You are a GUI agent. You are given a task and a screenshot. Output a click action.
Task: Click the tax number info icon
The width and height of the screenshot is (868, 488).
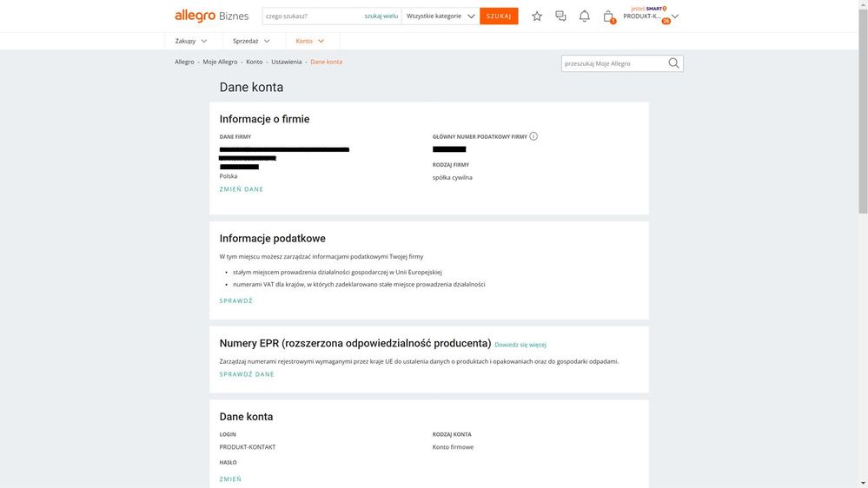point(533,136)
